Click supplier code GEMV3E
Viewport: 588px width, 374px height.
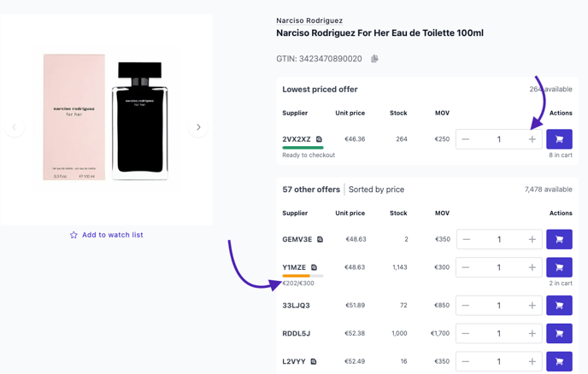coord(297,239)
